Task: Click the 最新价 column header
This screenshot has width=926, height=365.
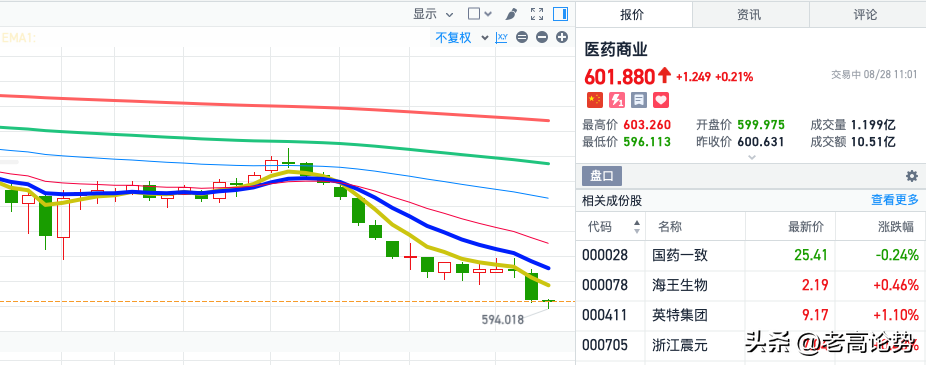Action: click(806, 226)
